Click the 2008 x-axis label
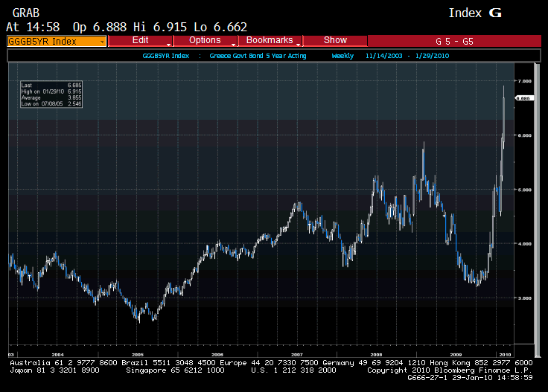This screenshot has width=548, height=392. 377,355
